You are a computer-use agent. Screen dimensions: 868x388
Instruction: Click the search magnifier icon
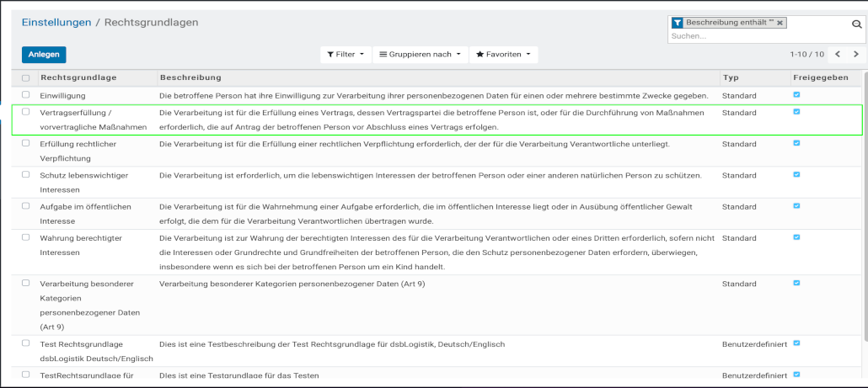coord(857,25)
